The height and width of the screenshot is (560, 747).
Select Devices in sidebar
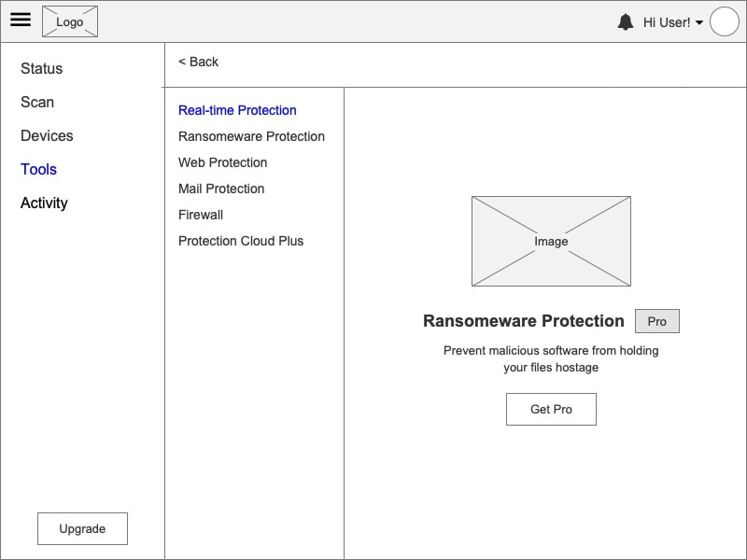(47, 135)
